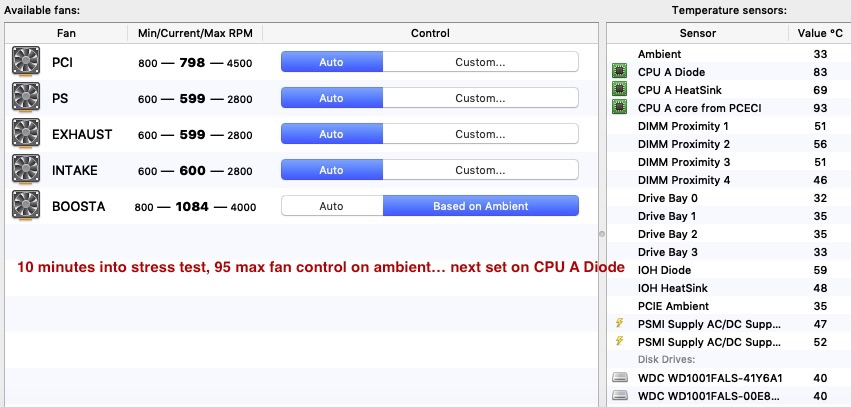Click the CPU A HeatSink chip icon
The image size is (851, 407).
click(x=620, y=90)
